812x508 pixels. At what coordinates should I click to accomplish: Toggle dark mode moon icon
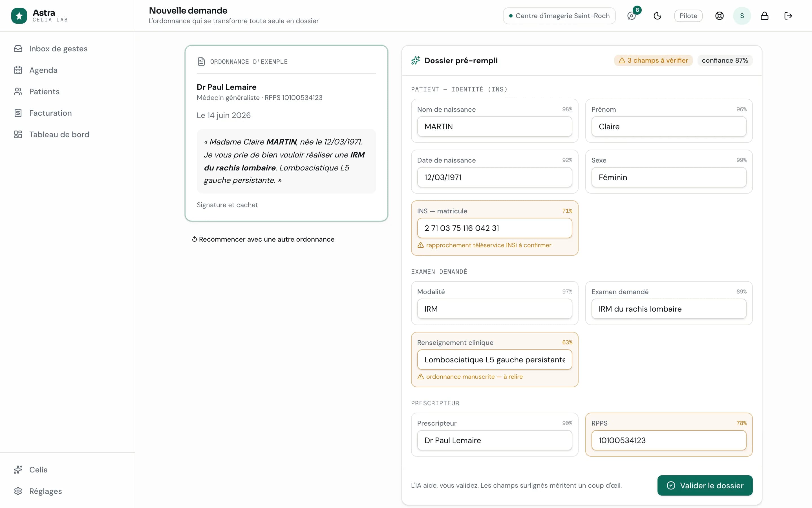coord(657,16)
